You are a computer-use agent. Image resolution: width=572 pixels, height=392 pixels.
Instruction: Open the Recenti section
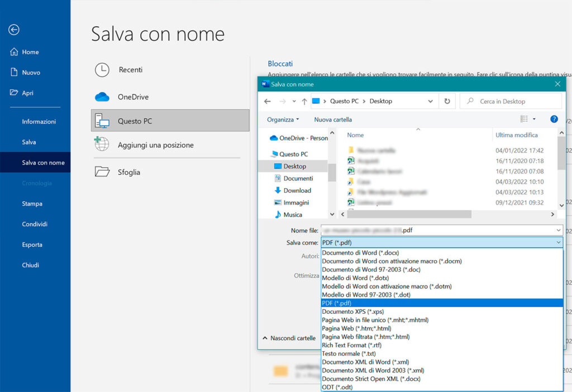point(130,70)
